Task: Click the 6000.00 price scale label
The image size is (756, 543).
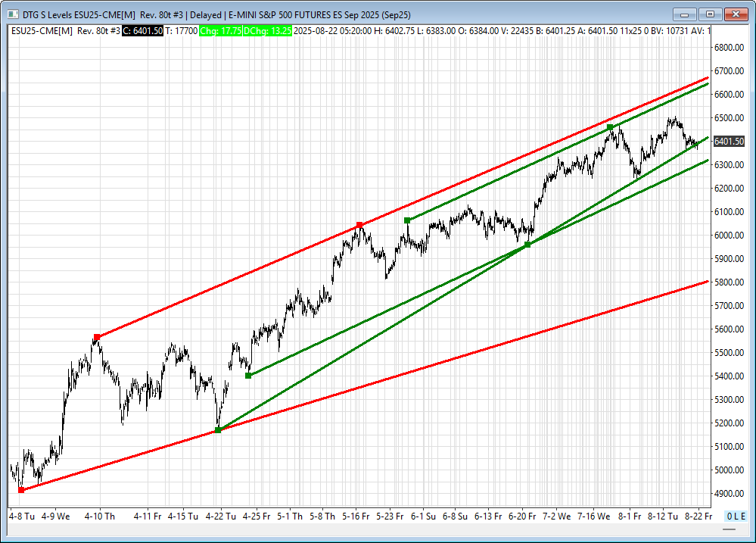Action: tap(729, 235)
